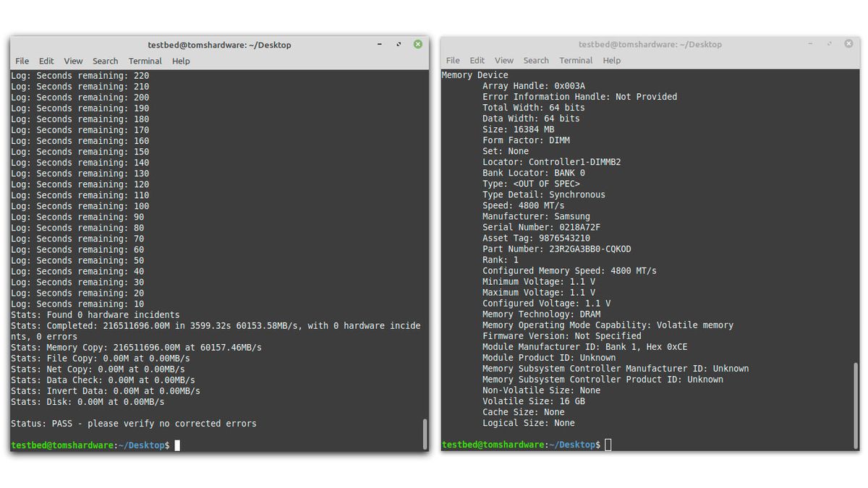Open Help menu in Memory Device terminal

click(612, 60)
